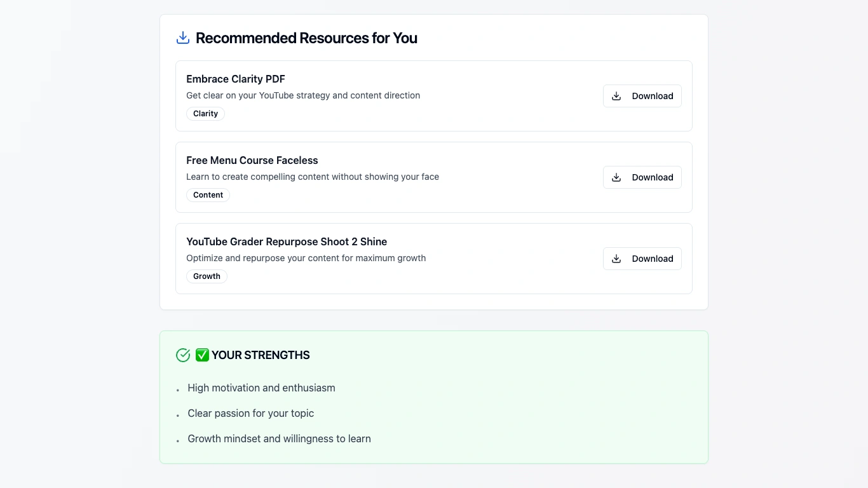Click download icon beside Recommended Resources heading

(183, 37)
